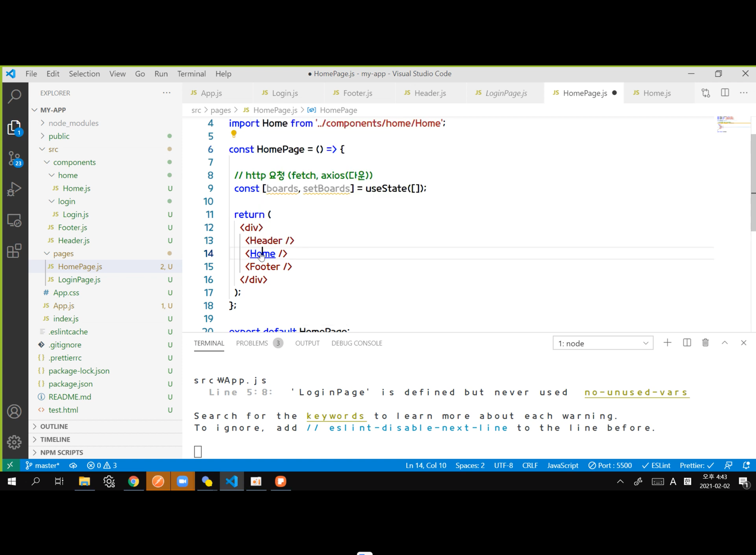Click the feedback icon in status bar
This screenshot has height=555, width=756.
point(728,465)
